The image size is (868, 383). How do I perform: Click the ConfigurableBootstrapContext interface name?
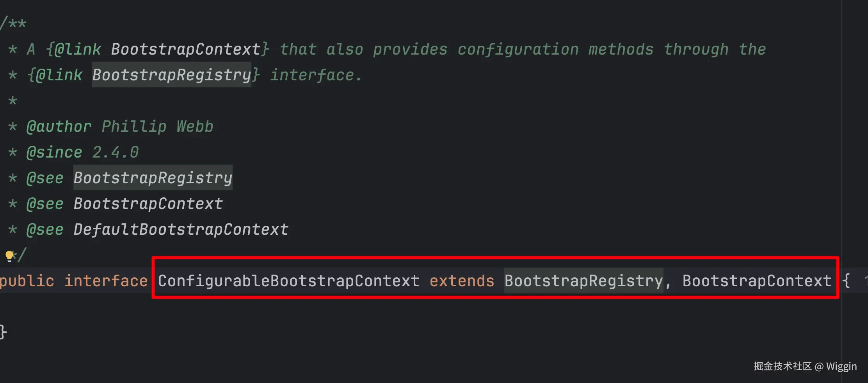click(x=288, y=281)
